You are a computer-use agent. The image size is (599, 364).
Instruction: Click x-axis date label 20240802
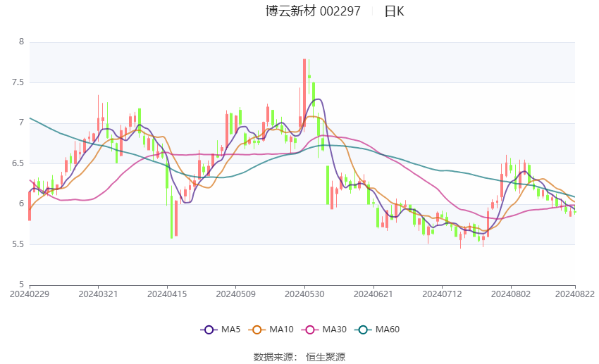(x=511, y=294)
